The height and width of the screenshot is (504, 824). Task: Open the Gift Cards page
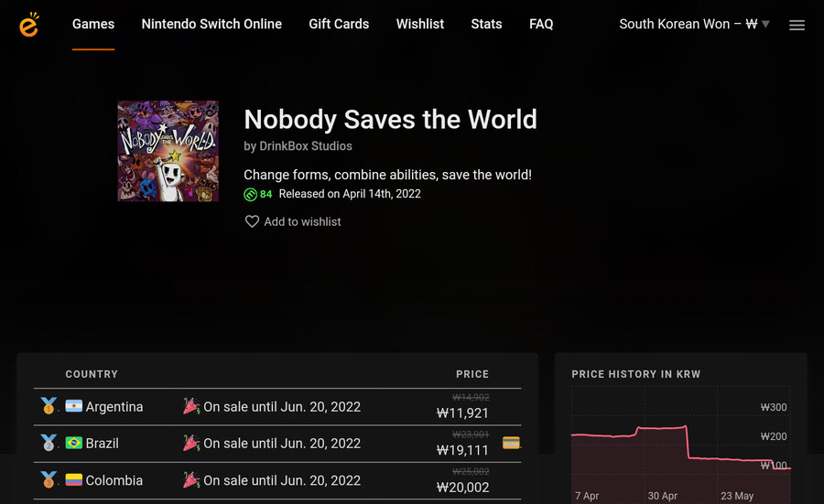pyautogui.click(x=339, y=24)
